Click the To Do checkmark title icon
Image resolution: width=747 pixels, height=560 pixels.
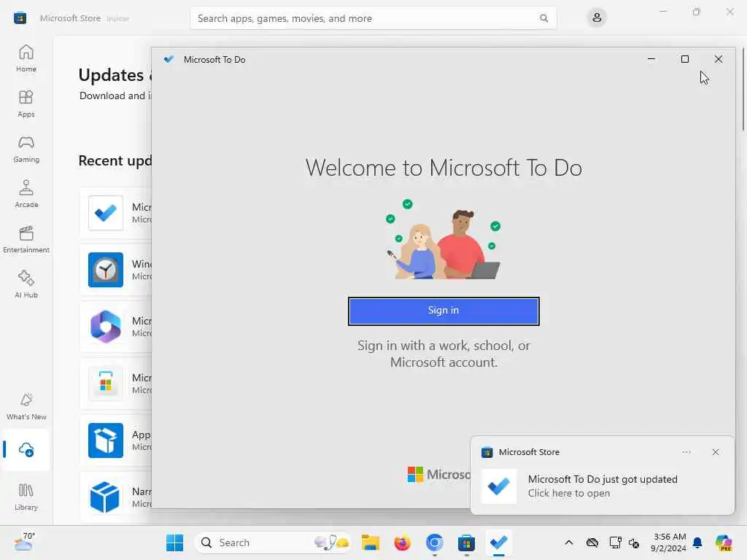(169, 59)
